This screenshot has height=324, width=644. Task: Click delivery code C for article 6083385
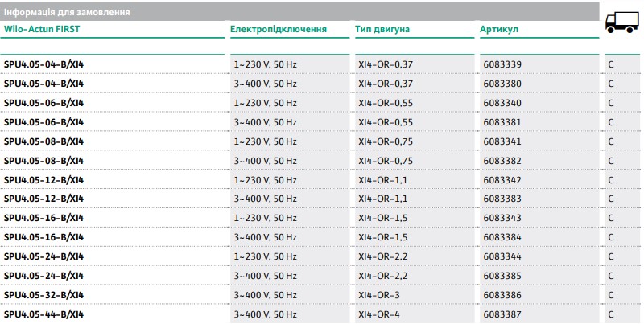[x=612, y=276]
